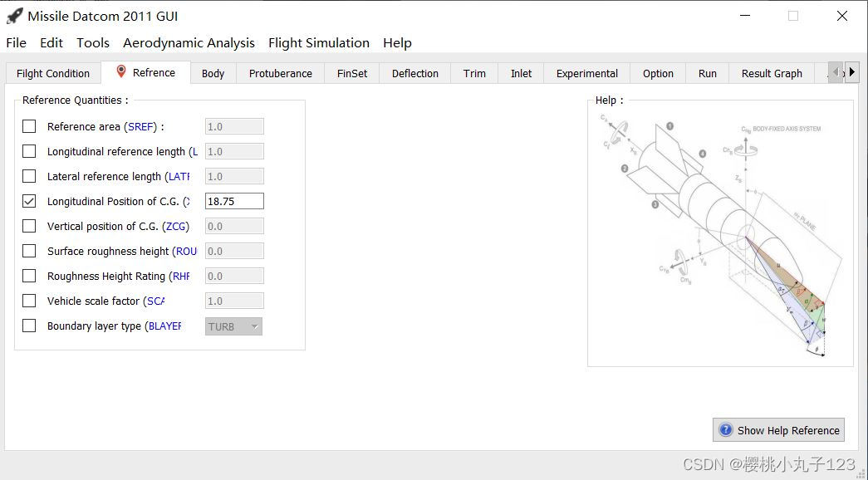868x480 pixels.
Task: Click the rocket app icon in title bar
Action: (14, 16)
